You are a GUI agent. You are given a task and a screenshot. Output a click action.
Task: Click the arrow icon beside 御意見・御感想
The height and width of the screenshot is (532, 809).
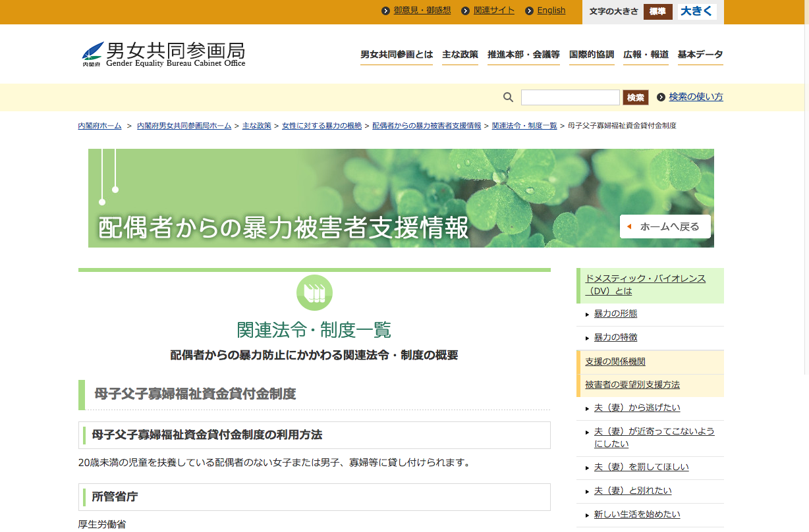[386, 11]
